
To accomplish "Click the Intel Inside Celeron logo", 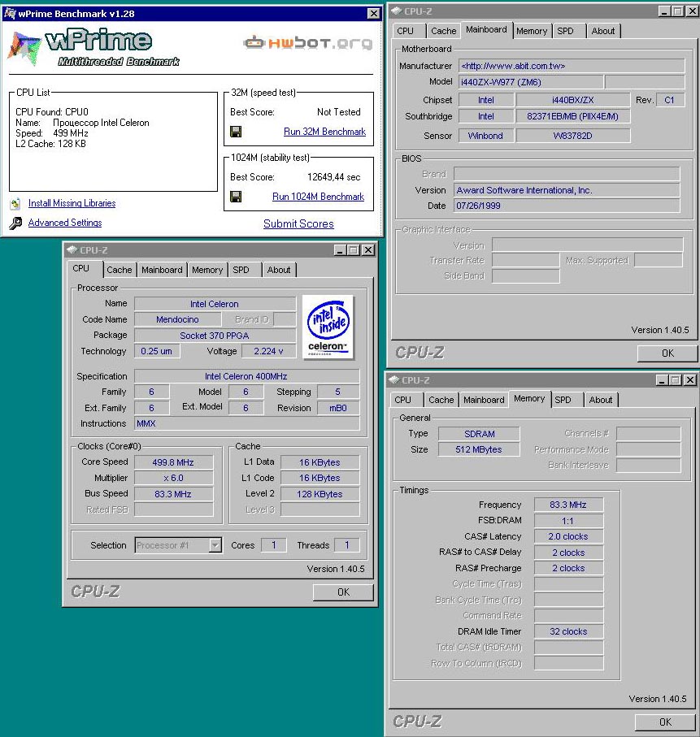I will coord(328,327).
